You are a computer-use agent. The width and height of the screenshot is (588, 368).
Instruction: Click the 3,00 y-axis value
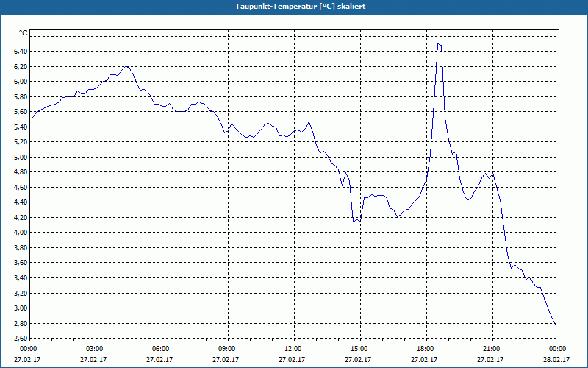coord(21,308)
